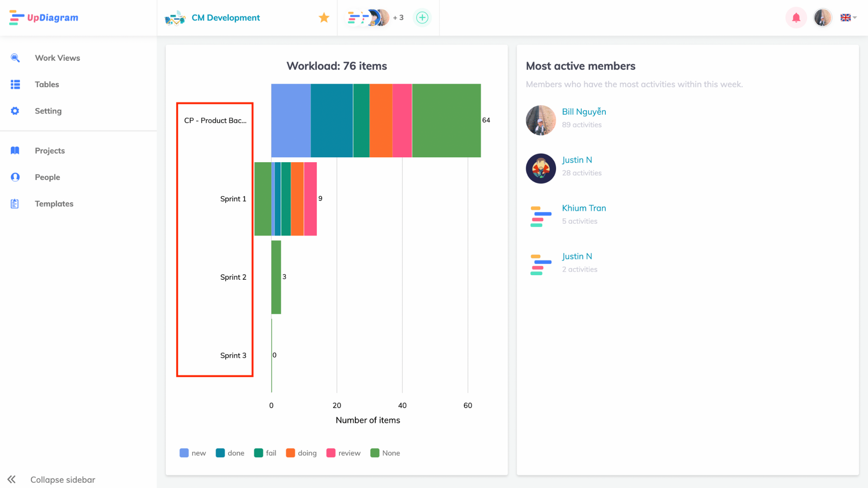Open the People section

coord(47,177)
